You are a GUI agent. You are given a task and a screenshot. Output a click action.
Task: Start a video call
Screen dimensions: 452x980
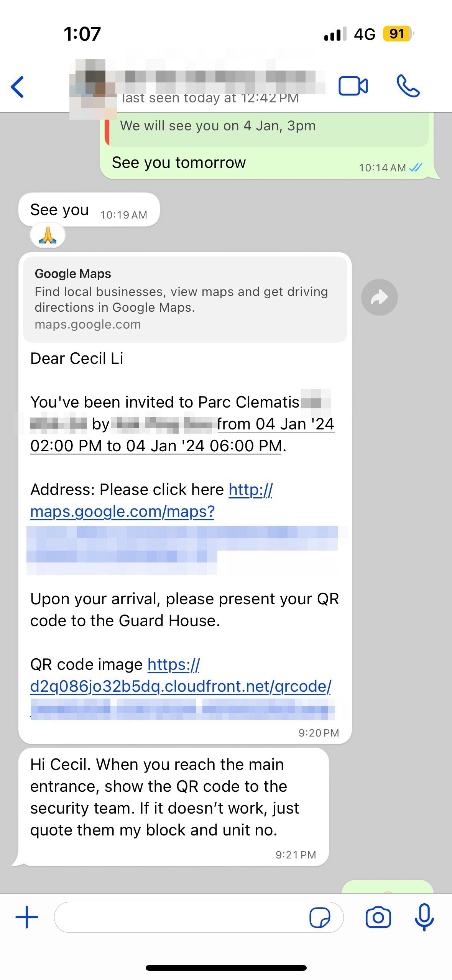[x=353, y=86]
